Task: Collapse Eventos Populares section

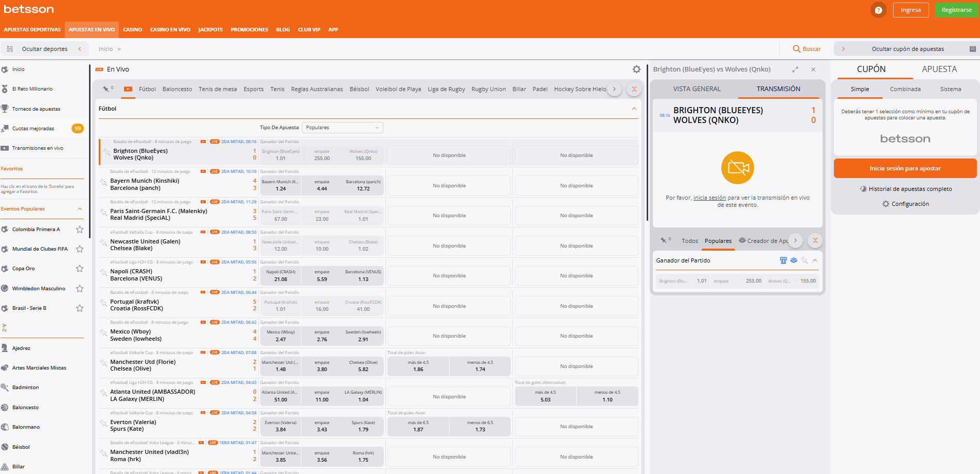Action: (80, 209)
